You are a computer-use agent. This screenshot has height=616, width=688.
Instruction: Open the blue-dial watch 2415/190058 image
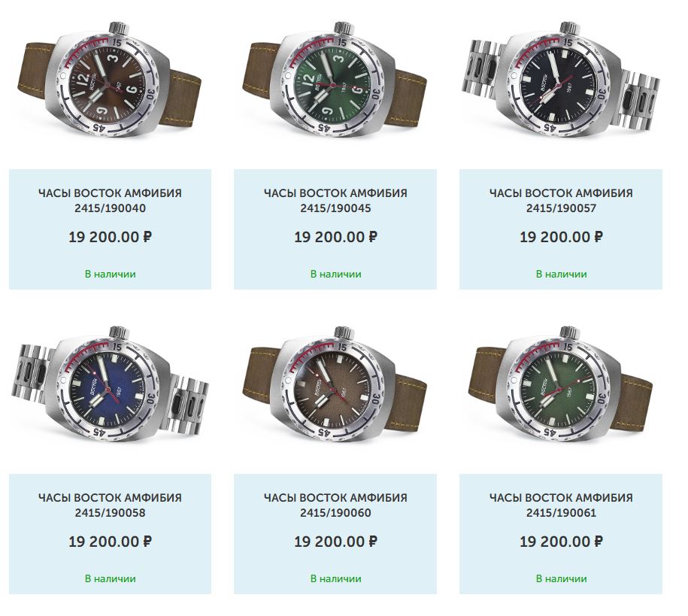pos(110,384)
